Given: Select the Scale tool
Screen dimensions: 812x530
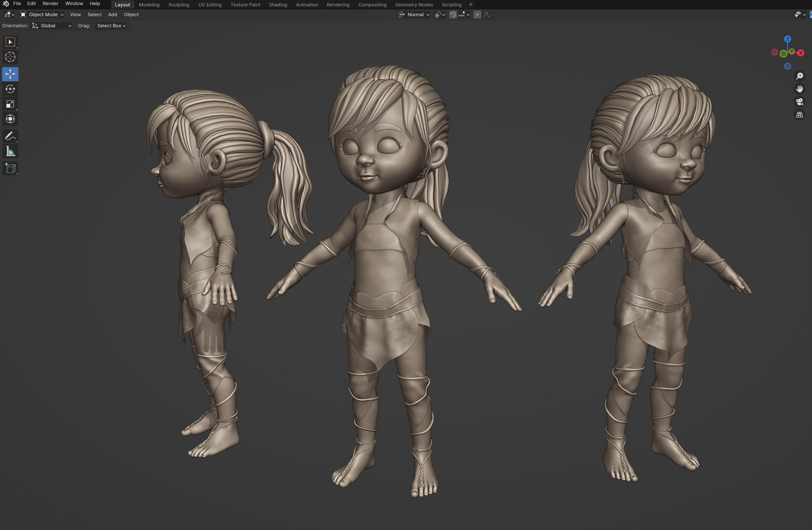Looking at the screenshot, I should pos(10,104).
